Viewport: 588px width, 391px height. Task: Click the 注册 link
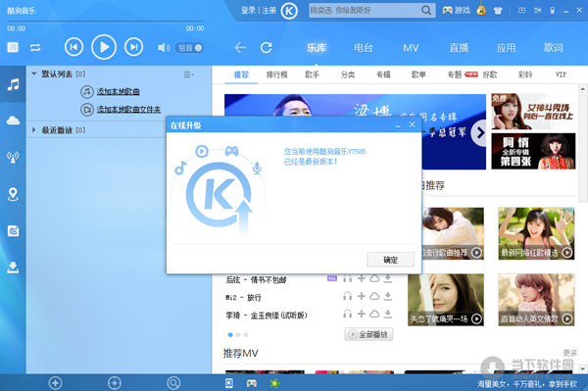tap(269, 11)
